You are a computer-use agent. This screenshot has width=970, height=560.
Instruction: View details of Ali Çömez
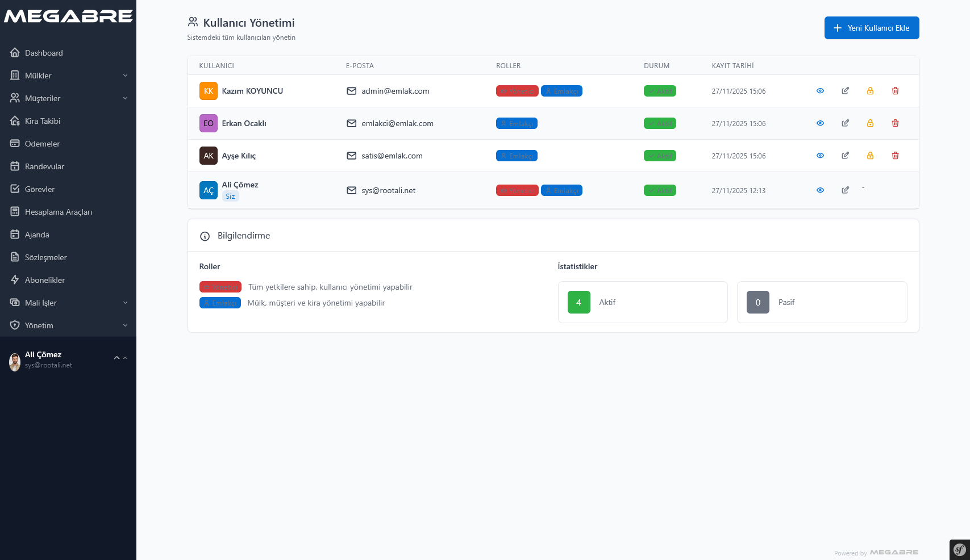pyautogui.click(x=820, y=190)
